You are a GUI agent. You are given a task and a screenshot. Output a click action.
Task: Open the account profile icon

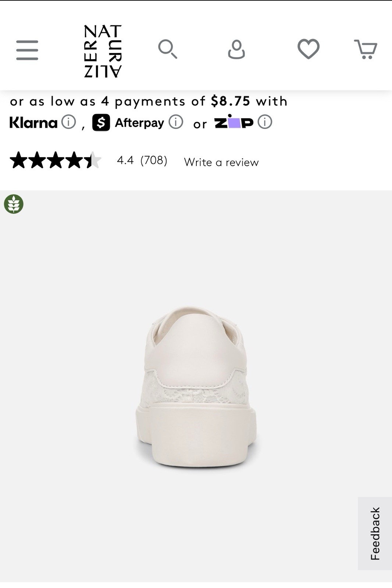coord(236,50)
